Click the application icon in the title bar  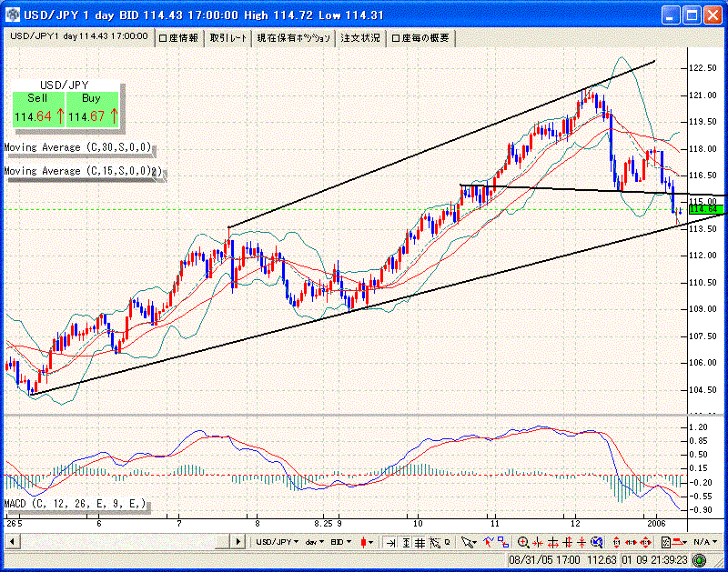[13, 15]
